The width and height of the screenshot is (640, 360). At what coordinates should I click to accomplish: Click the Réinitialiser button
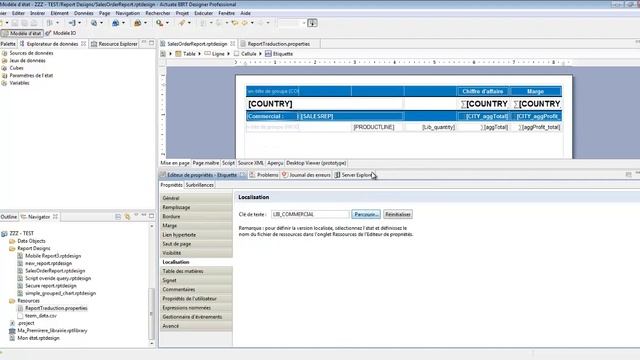pyautogui.click(x=398, y=214)
